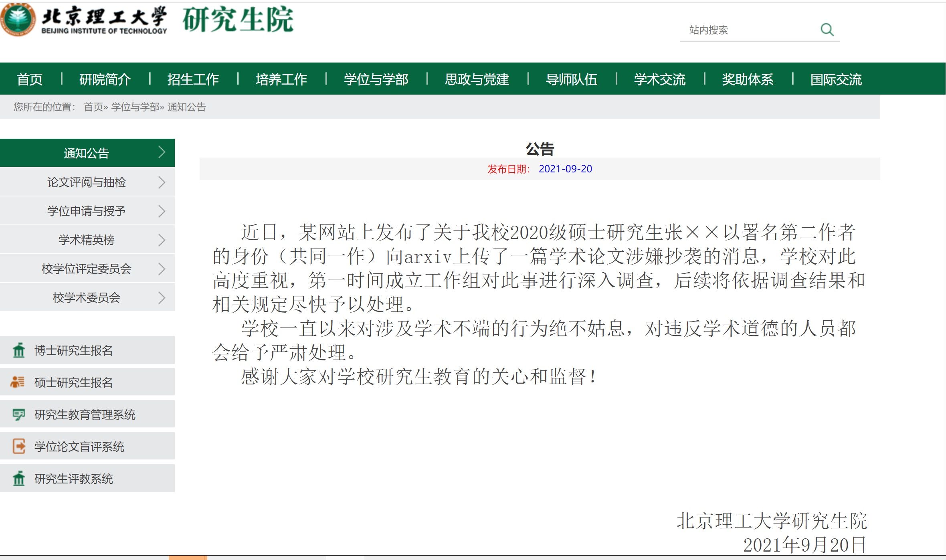
Task: Click the 公告 article title
Action: 540,149
